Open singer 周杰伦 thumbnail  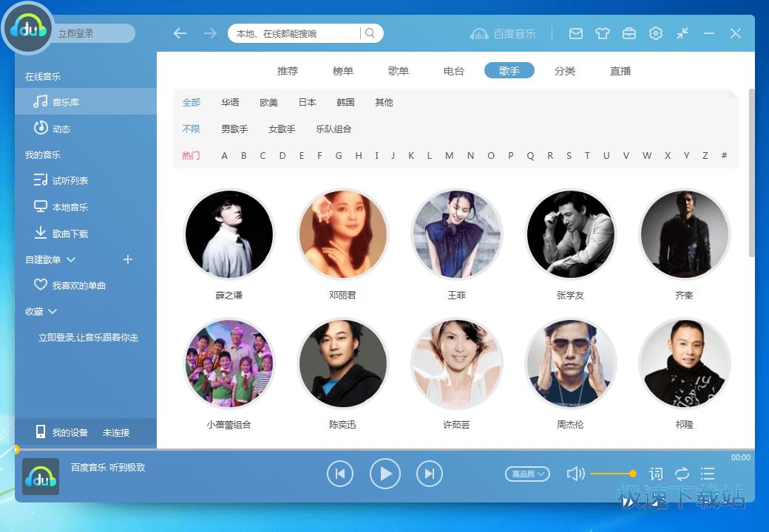(570, 364)
